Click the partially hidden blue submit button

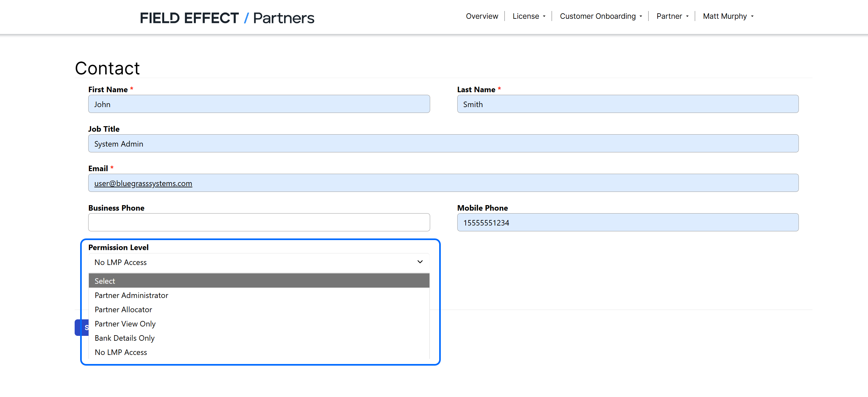(x=81, y=327)
